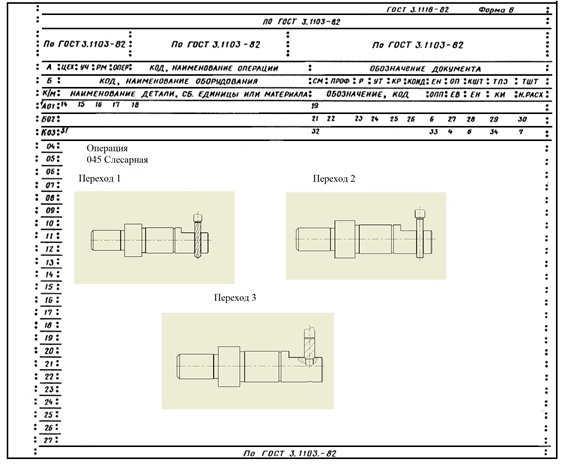Select the 'УЧ' column header
Screen dimensions: 562x465
click(85, 67)
